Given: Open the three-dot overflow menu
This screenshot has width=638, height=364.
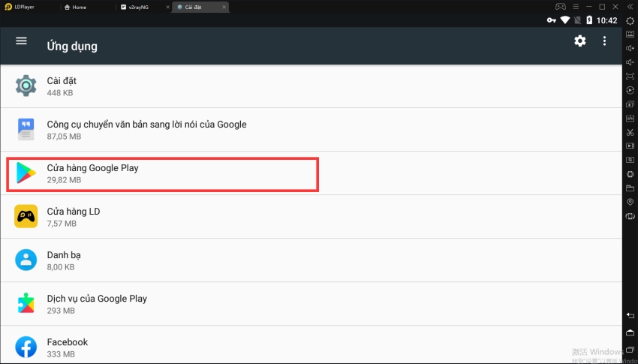Looking at the screenshot, I should coord(604,41).
